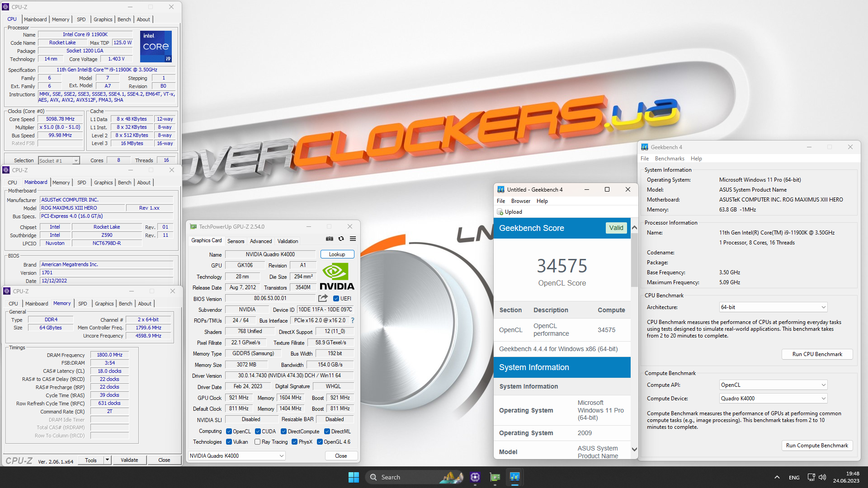Toggle the UEFI checkbox in GPU-Z

pyautogui.click(x=336, y=299)
